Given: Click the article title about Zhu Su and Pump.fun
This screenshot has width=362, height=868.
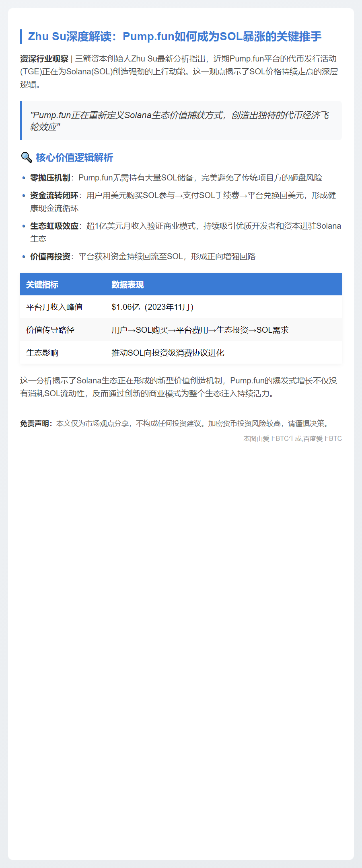Looking at the screenshot, I should [x=175, y=37].
